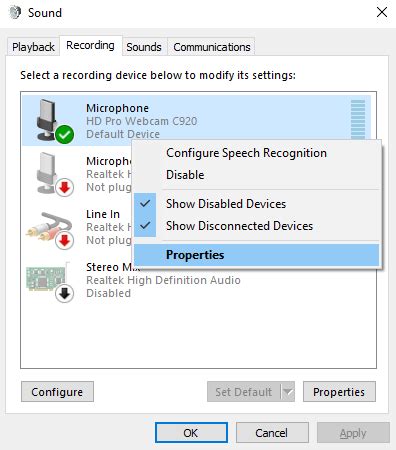This screenshot has width=396, height=450.
Task: Go to the Communications tab
Action: tap(212, 47)
